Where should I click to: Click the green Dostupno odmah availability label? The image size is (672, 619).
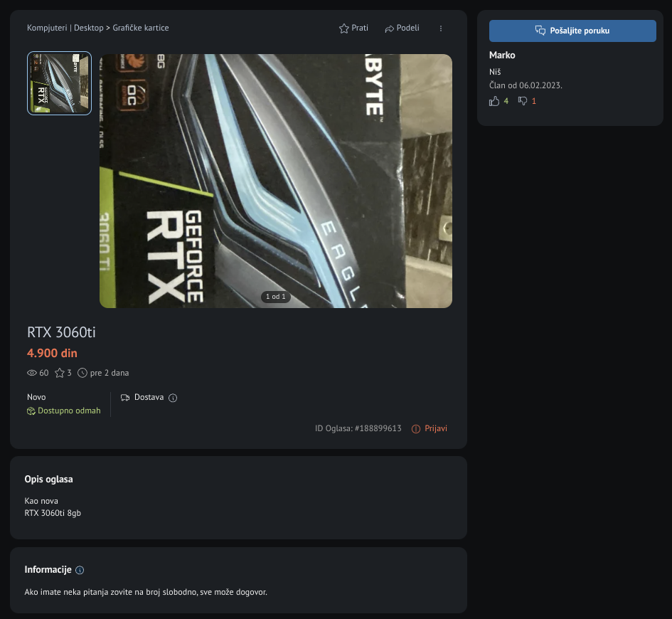coord(69,411)
